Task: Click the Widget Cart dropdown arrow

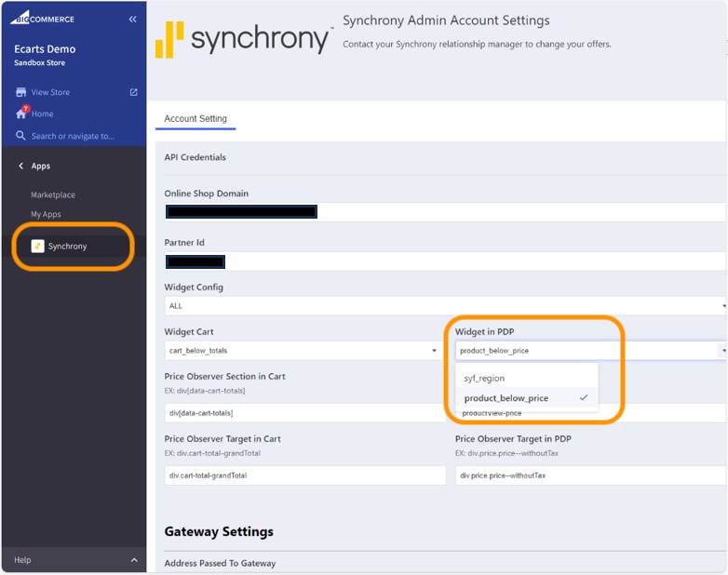Action: [434, 351]
